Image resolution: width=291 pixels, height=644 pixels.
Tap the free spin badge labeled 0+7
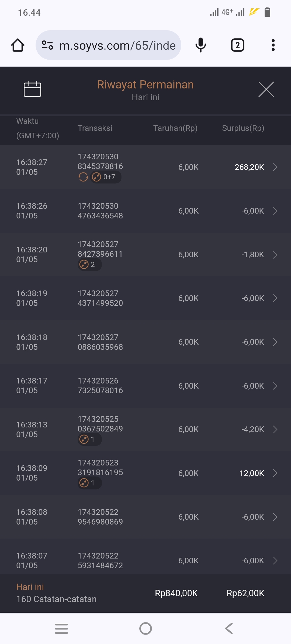[x=106, y=177]
